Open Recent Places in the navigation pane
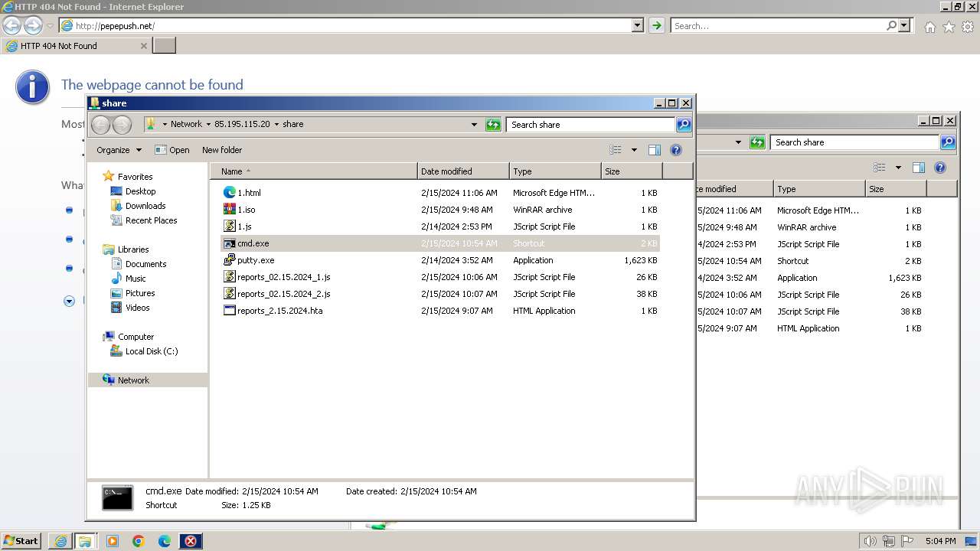The width and height of the screenshot is (980, 551). tap(151, 220)
